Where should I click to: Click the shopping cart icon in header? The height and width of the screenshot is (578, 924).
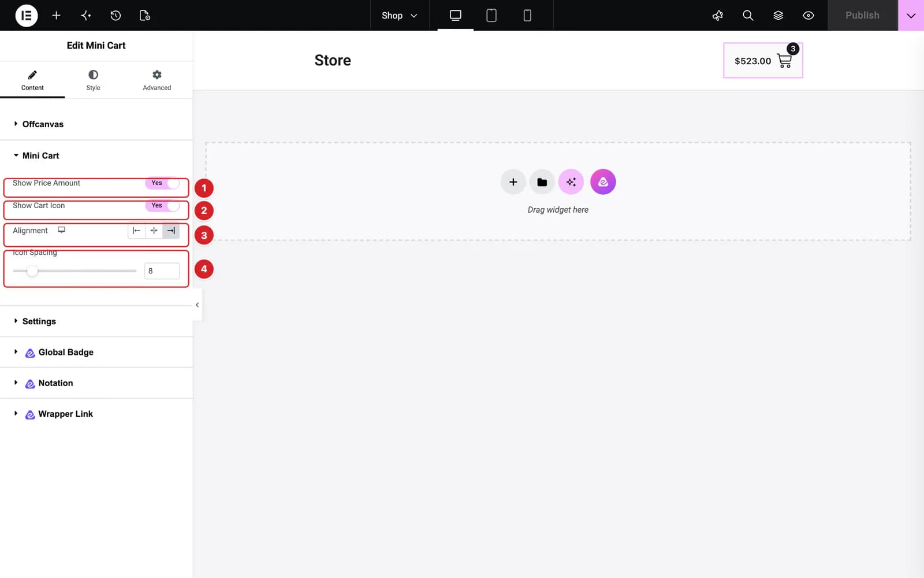(x=784, y=61)
